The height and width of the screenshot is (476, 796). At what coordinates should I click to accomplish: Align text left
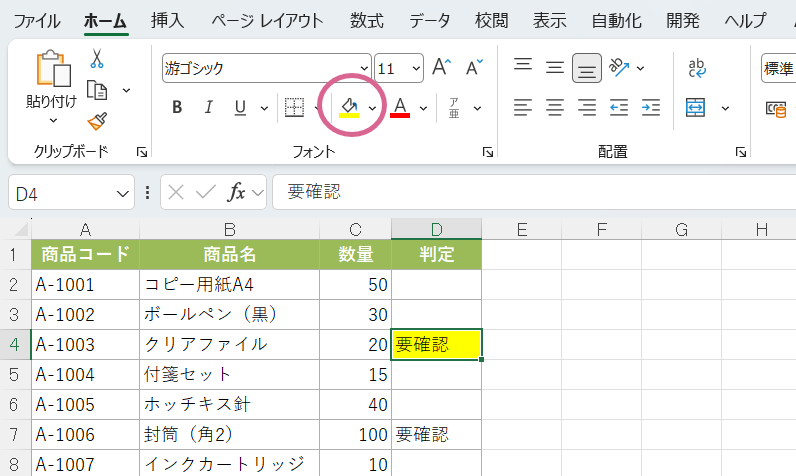point(523,108)
